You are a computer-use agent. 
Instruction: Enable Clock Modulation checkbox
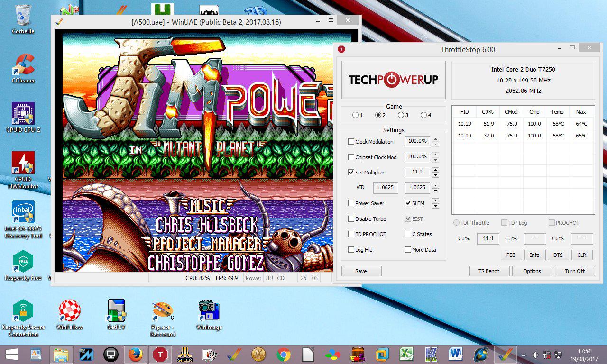[x=351, y=142]
